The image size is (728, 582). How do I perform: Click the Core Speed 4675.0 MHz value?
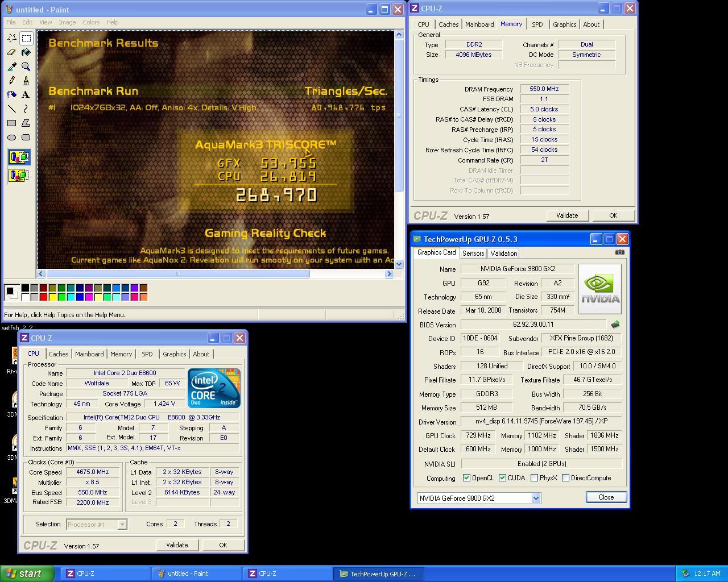[93, 472]
